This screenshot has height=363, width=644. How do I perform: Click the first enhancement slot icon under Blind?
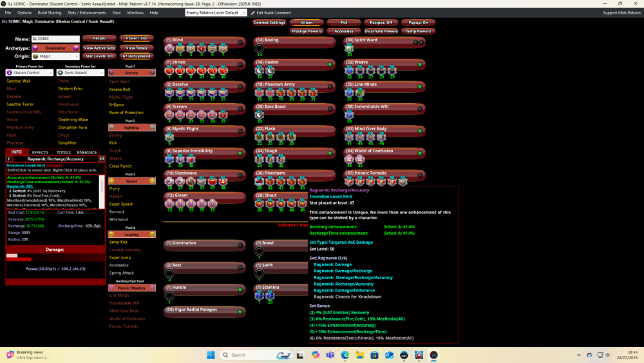click(x=170, y=48)
